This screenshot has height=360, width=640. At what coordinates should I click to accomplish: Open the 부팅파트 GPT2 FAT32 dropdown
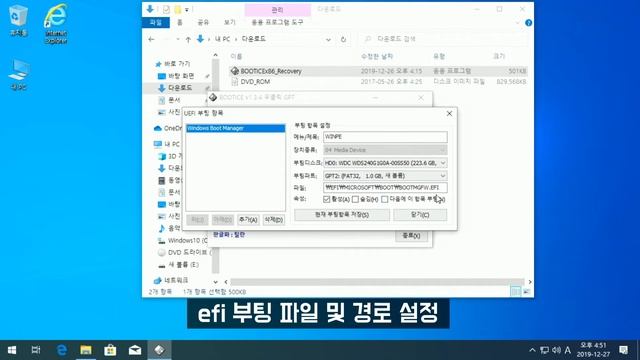pyautogui.click(x=385, y=176)
